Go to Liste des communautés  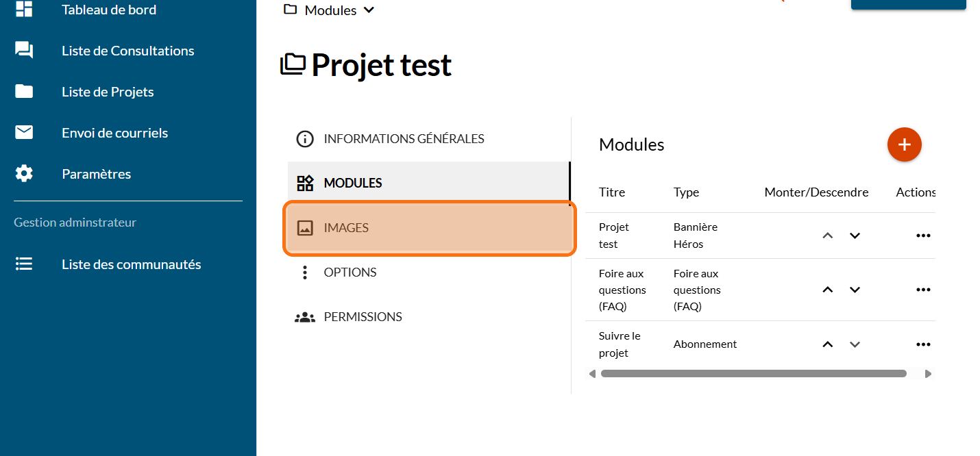click(x=131, y=264)
